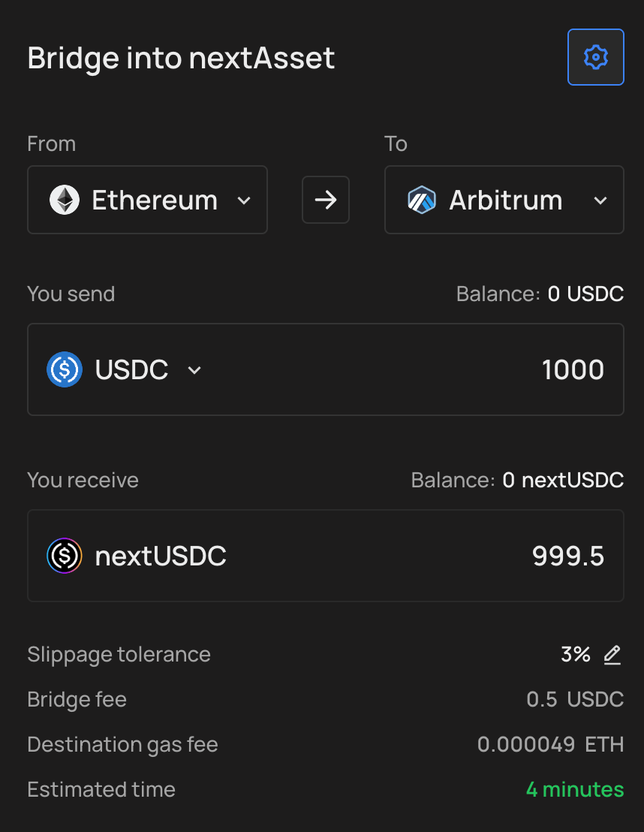Click the Bridge fee 0.5 USDC value

575,699
